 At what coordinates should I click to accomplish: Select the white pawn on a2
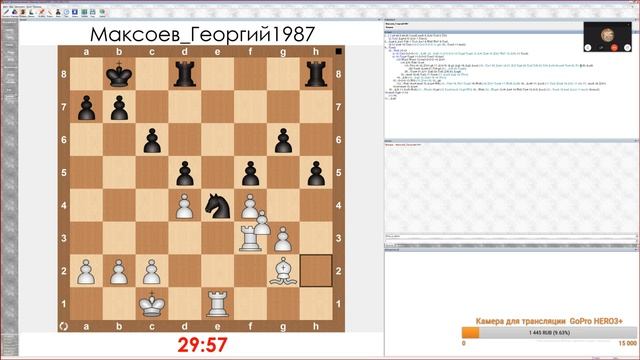[86, 271]
